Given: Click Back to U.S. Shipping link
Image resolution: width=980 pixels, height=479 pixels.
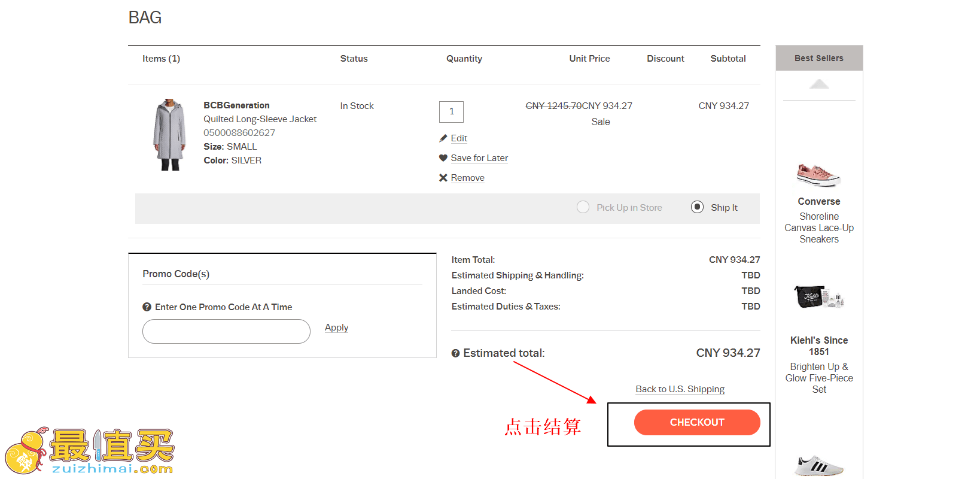Looking at the screenshot, I should pyautogui.click(x=680, y=389).
